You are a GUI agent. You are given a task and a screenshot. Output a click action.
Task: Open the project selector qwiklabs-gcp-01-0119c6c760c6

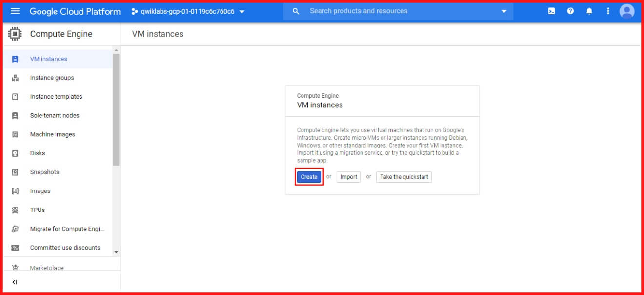pos(188,11)
